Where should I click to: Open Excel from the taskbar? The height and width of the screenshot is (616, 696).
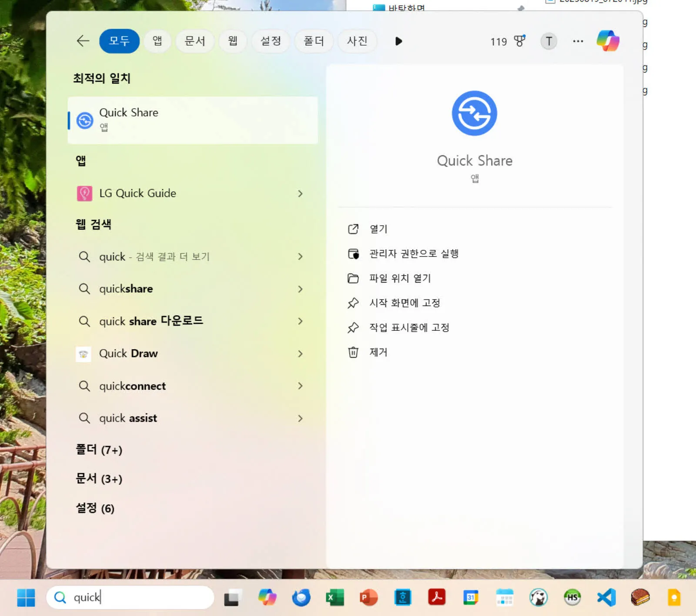335,597
